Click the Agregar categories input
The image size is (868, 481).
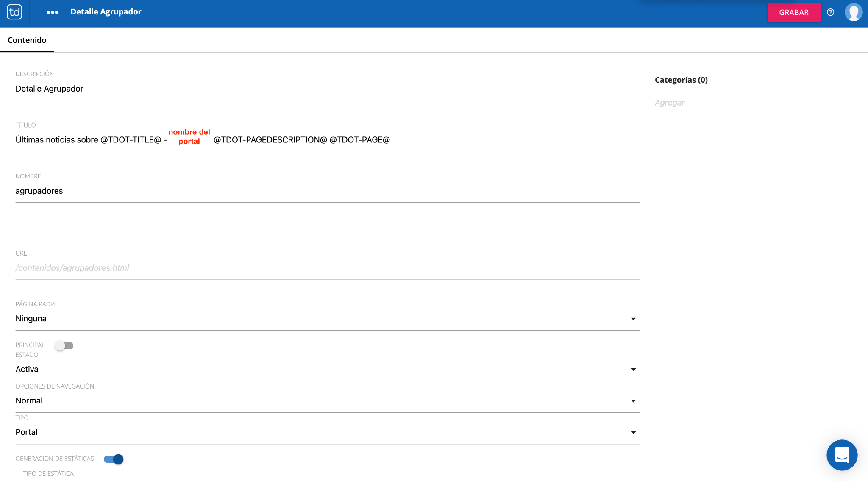753,103
